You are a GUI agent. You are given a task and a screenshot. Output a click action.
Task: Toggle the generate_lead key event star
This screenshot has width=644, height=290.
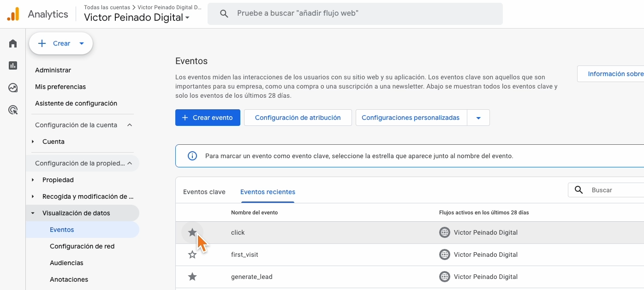point(192,277)
